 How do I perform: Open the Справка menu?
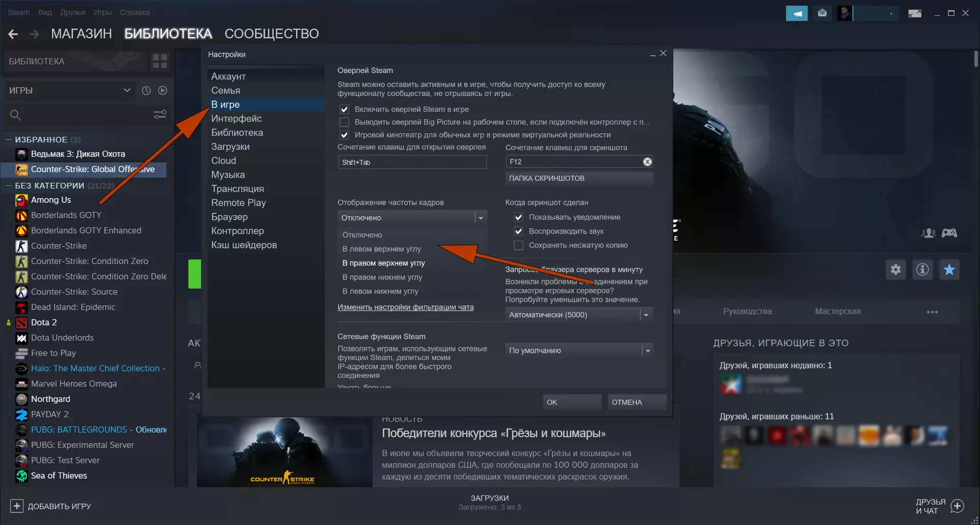(135, 12)
